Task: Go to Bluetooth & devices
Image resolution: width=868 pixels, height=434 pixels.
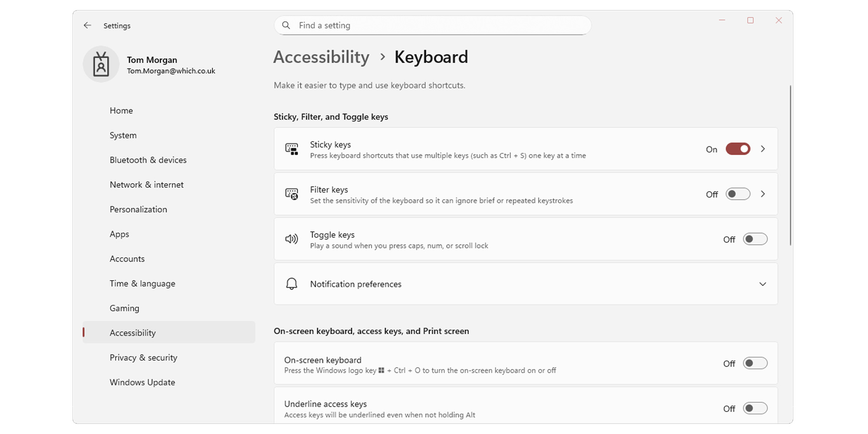Action: (x=148, y=160)
